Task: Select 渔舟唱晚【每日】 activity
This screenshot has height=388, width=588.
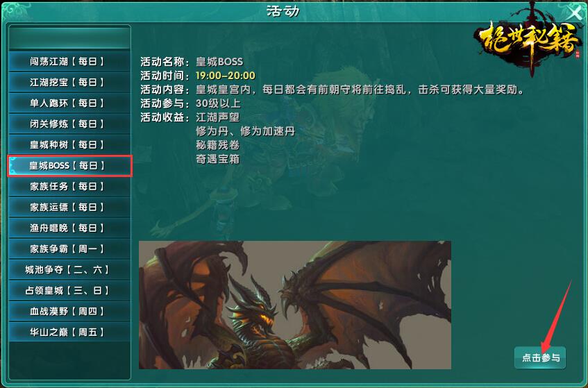Action: [69, 228]
